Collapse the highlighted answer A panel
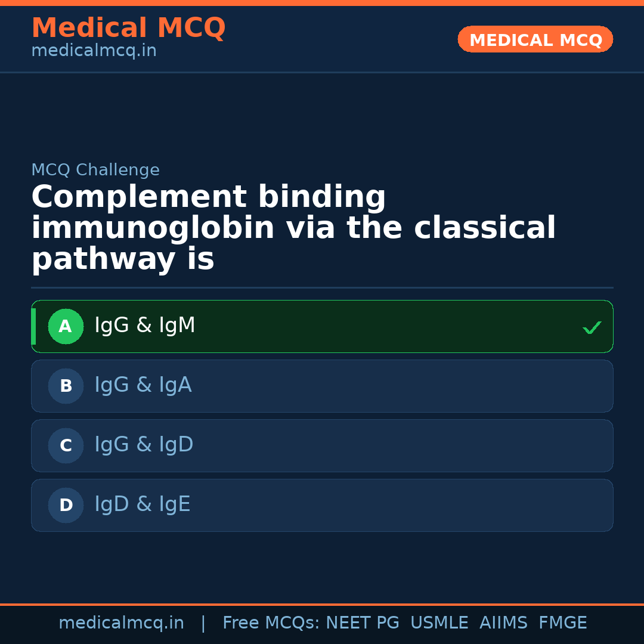This screenshot has height=644, width=644. coord(322,326)
